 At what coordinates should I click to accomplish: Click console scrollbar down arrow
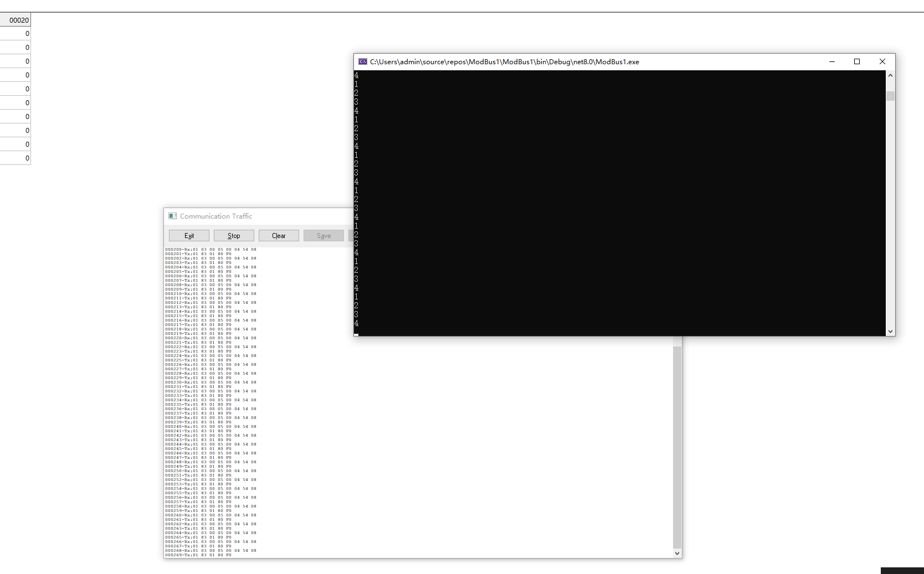pos(890,331)
